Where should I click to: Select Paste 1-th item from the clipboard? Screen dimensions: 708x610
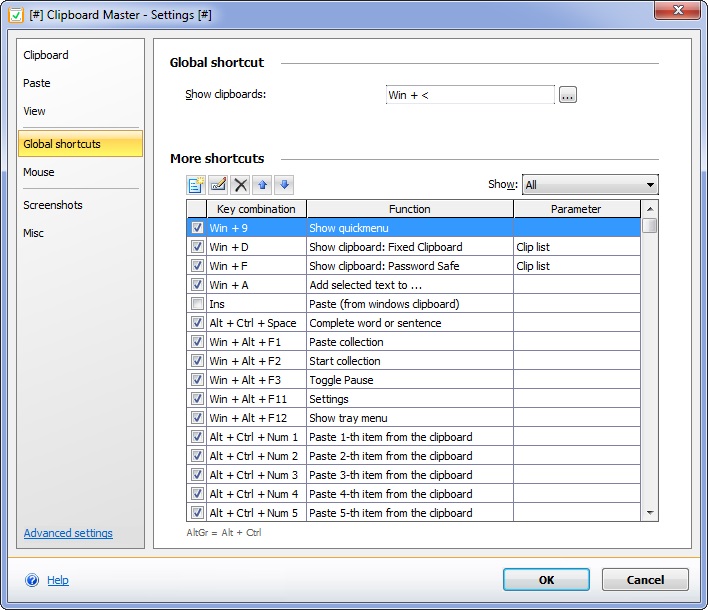tap(414, 436)
